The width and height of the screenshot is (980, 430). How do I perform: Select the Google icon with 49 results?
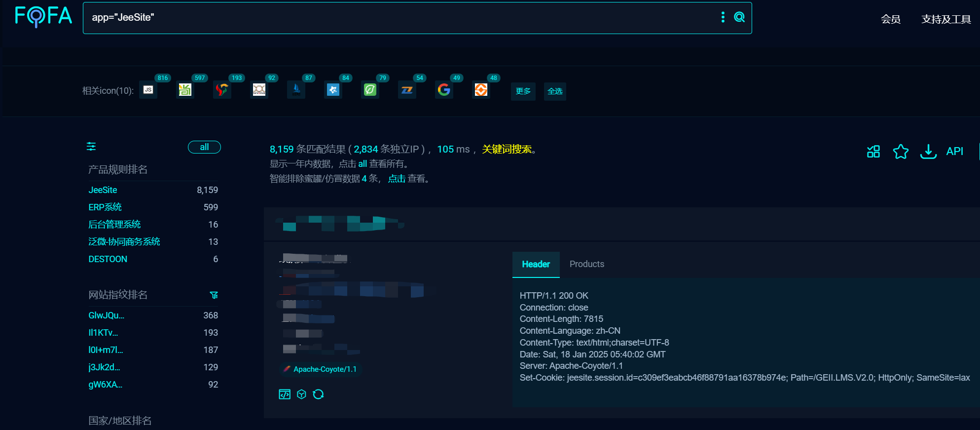click(444, 90)
